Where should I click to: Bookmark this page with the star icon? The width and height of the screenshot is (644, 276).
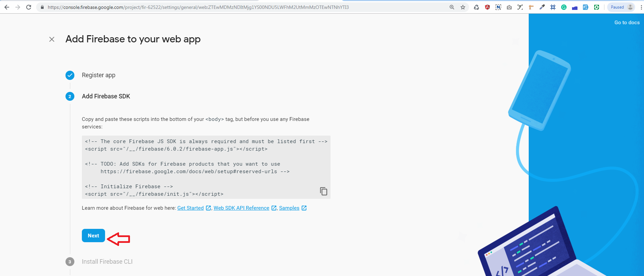click(463, 7)
